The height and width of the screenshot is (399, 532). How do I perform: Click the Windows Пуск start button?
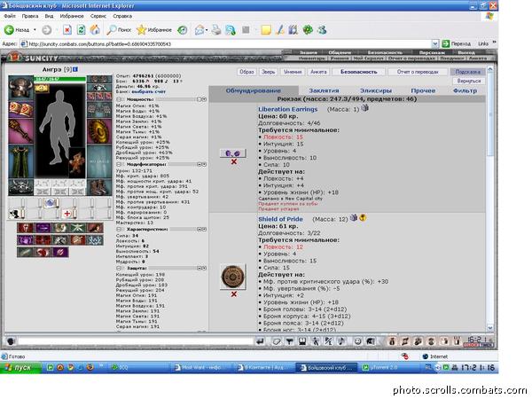coord(18,367)
